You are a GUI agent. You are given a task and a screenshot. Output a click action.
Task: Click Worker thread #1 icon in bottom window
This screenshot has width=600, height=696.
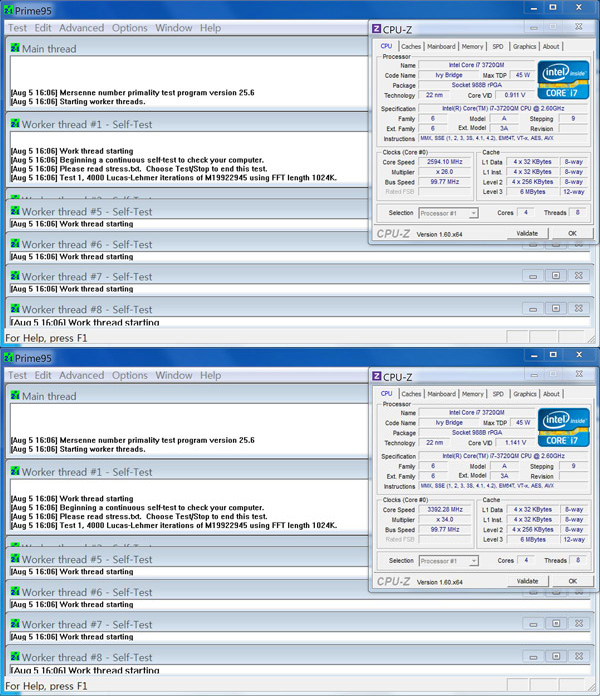coord(16,471)
